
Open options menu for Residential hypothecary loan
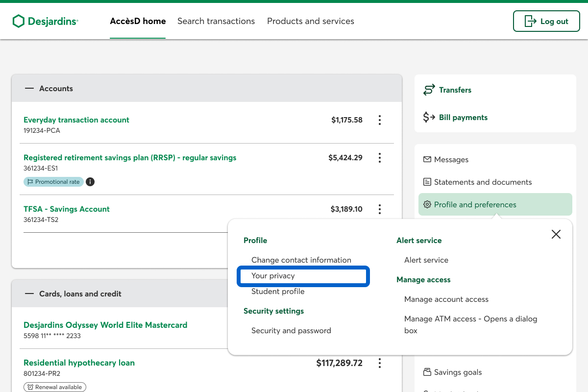(380, 363)
